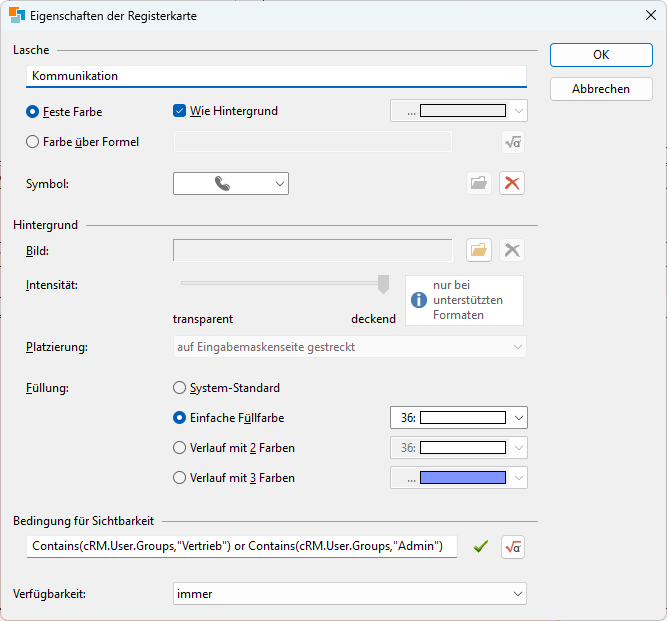Select Verlauf mit 2 Farben option
667x621 pixels.
point(180,447)
